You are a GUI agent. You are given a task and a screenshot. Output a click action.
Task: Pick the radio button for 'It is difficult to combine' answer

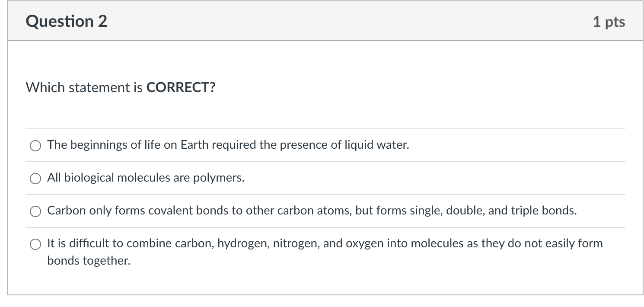(35, 244)
